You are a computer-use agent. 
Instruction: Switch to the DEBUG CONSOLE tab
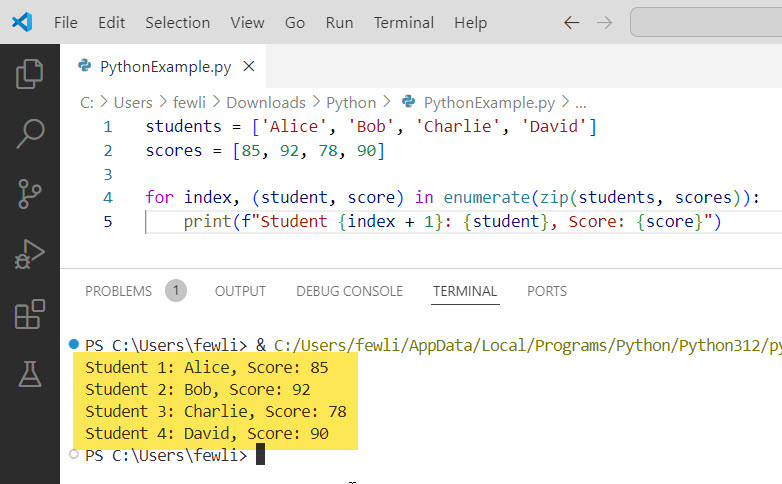click(350, 291)
